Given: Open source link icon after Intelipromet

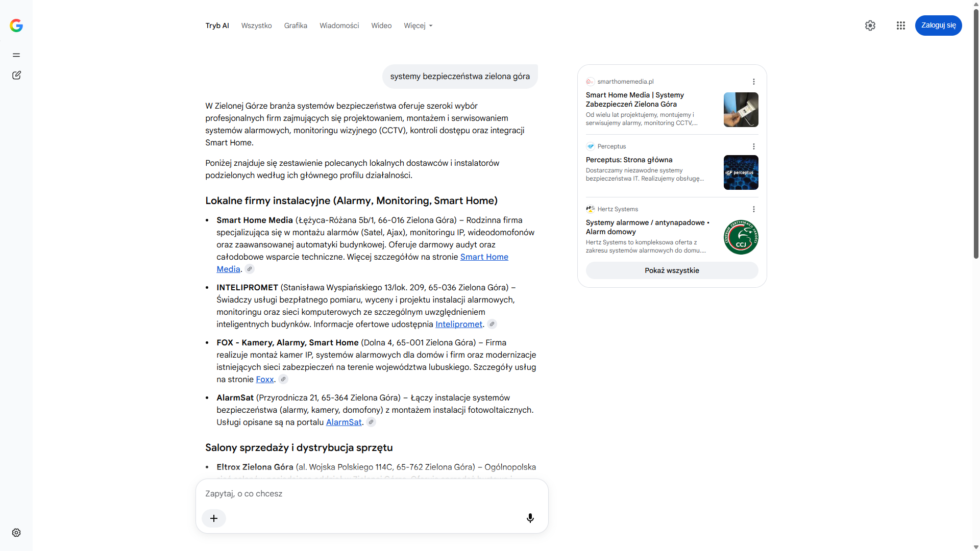Looking at the screenshot, I should pos(492,324).
